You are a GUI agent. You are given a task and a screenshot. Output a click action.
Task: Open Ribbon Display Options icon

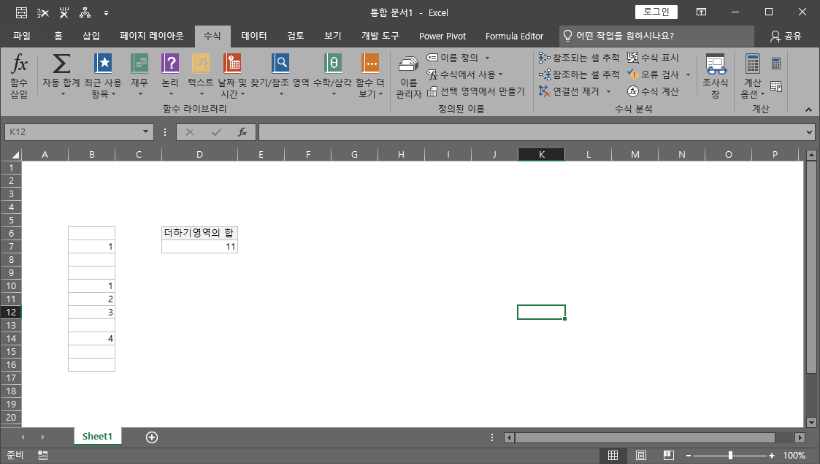701,12
